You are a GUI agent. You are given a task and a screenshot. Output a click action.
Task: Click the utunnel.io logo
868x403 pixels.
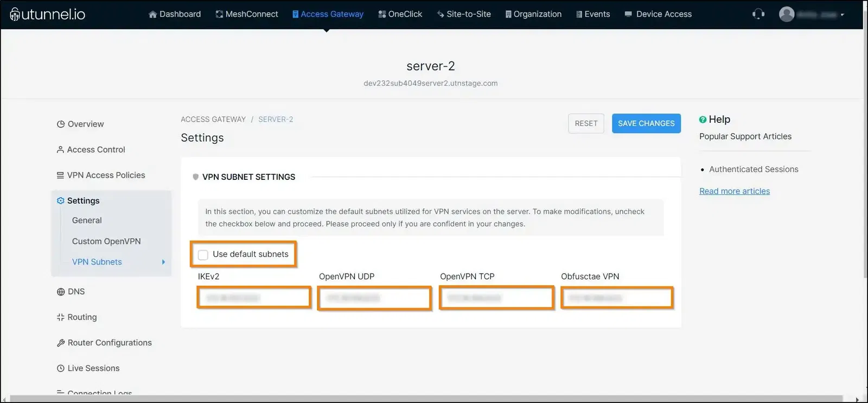(48, 14)
